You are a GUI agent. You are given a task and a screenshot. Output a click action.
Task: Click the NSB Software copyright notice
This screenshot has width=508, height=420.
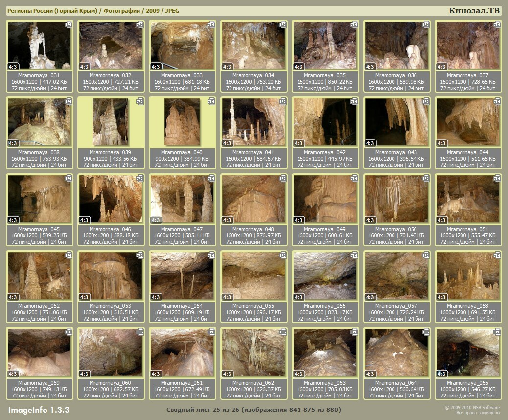472,410
